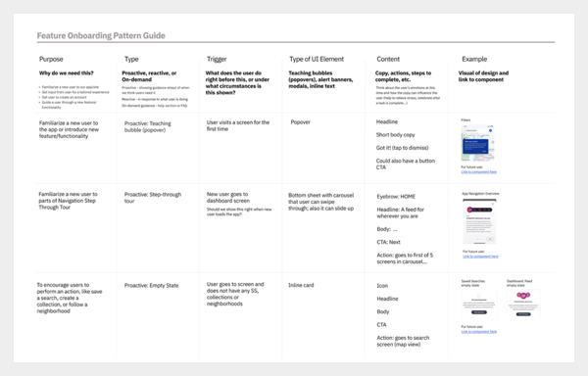
Task: Click 'Short body copy' content item
Action: (395, 134)
